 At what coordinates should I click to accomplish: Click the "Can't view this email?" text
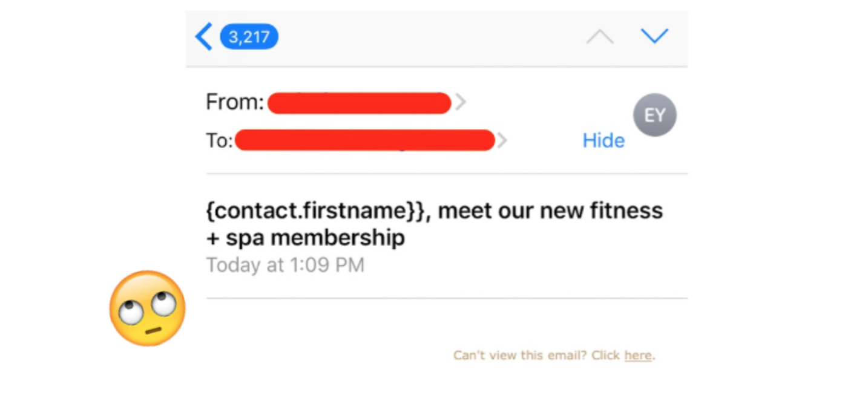(520, 356)
